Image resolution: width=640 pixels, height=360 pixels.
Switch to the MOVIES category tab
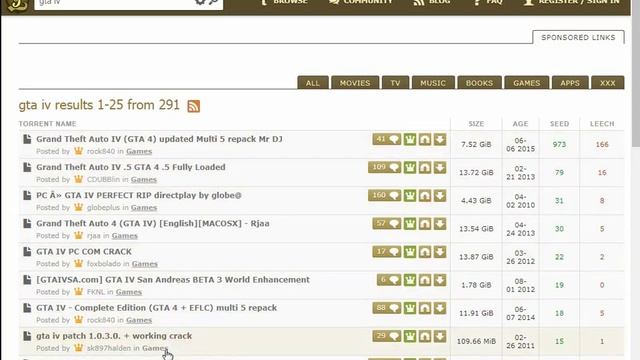(x=355, y=82)
